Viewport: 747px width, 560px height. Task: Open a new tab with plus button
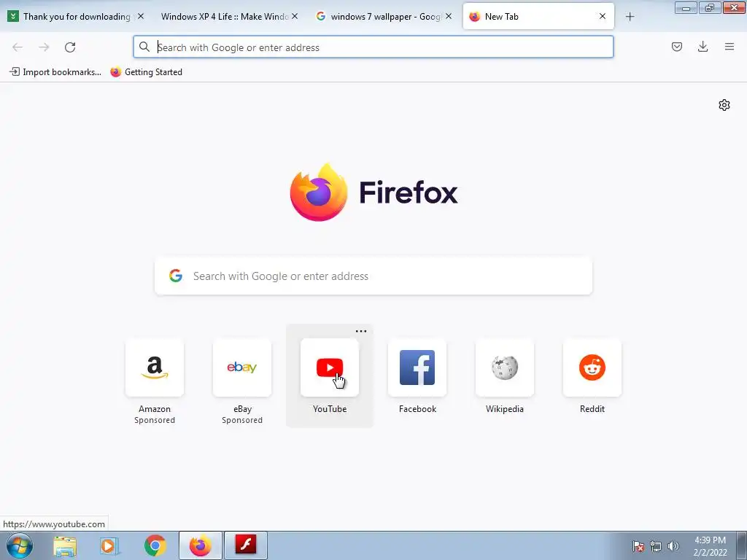coord(630,17)
